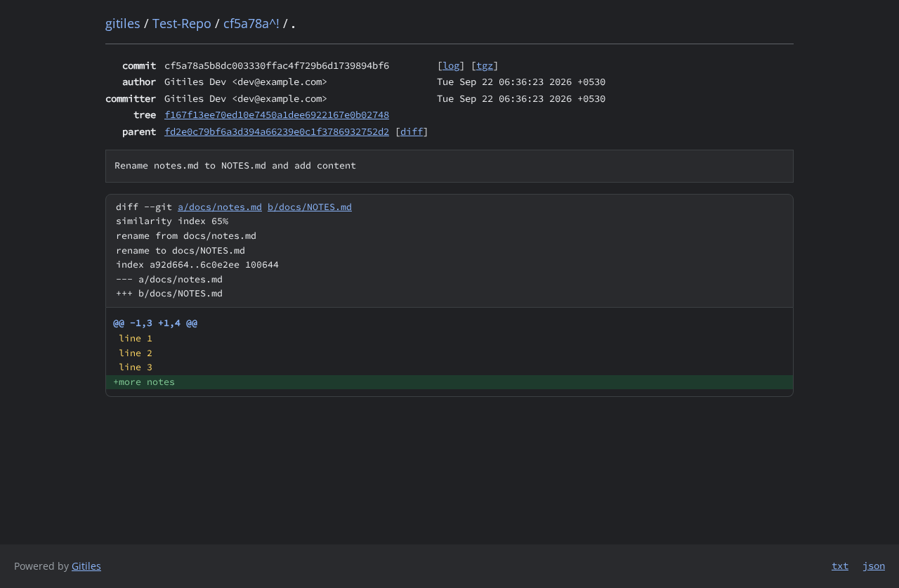Open a/docs/notes.md file link
Viewport: 899px width, 588px height.
click(220, 207)
